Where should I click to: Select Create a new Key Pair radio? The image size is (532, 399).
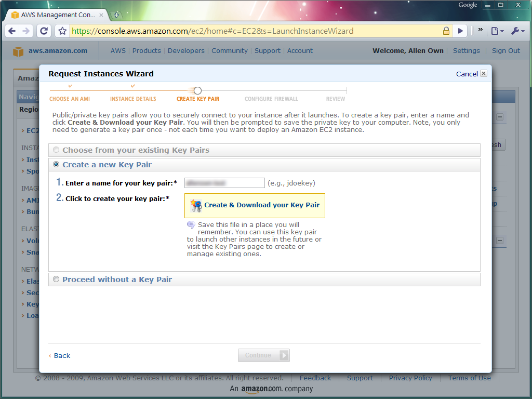pos(56,164)
